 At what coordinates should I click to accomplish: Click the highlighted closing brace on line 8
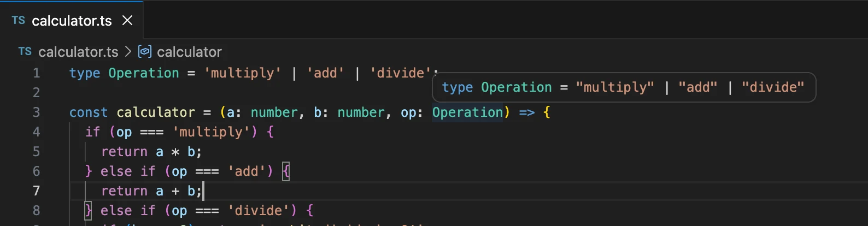pos(88,211)
